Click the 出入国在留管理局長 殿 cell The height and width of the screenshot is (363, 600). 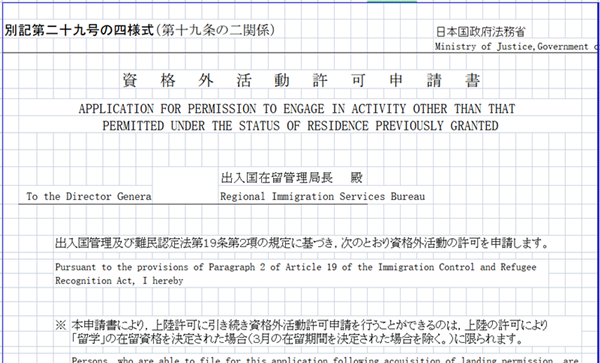click(292, 177)
